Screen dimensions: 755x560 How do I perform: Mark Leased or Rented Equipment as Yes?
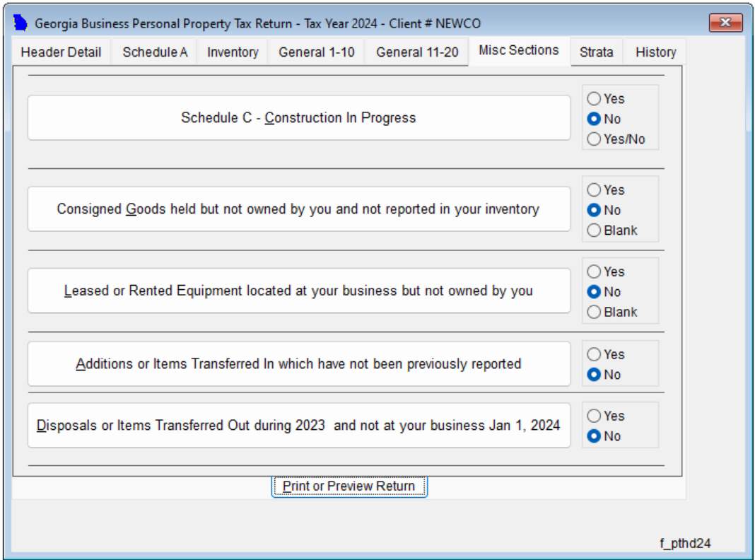click(595, 272)
